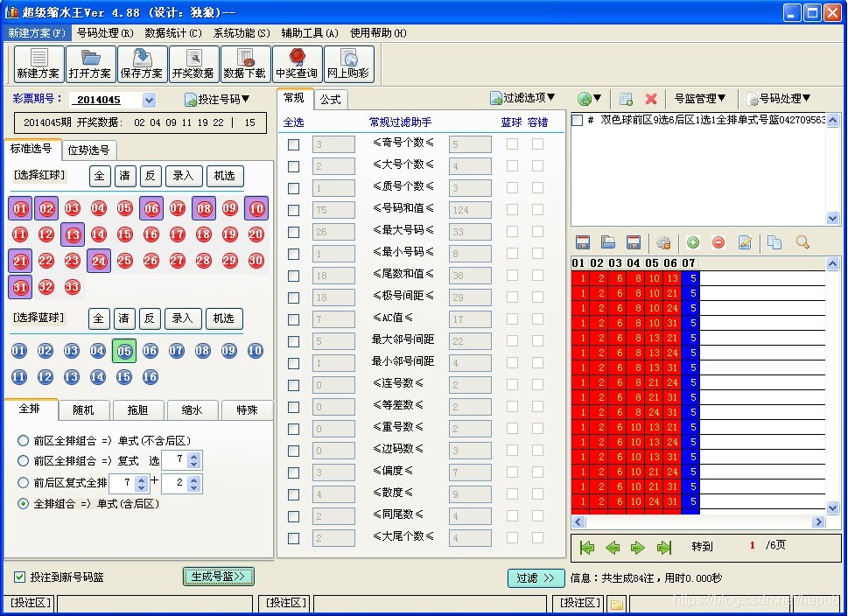Image resolution: width=848 pixels, height=616 pixels.
Task: Click the pencil edit icon above number grid
Action: (745, 242)
